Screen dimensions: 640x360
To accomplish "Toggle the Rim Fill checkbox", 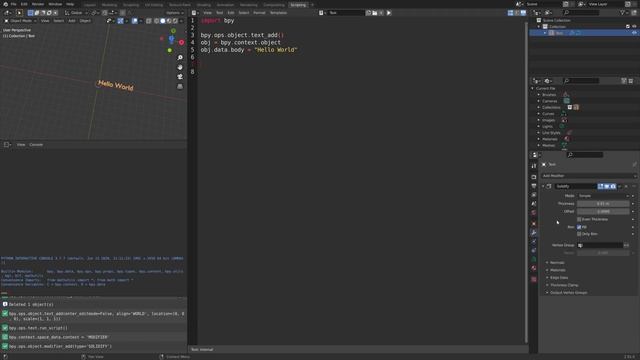I will tap(579, 227).
